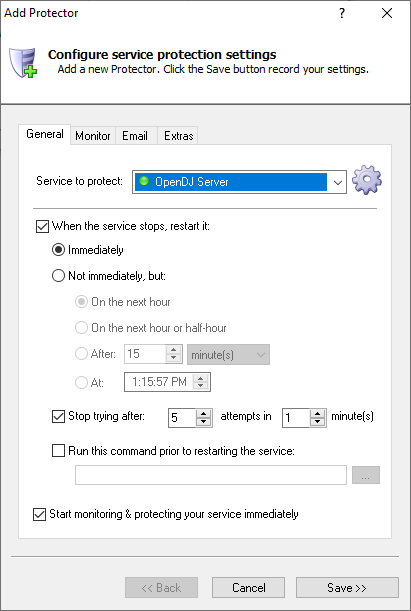This screenshot has width=411, height=611.
Task: Select the 'Immediately' radio option
Action: coord(58,250)
